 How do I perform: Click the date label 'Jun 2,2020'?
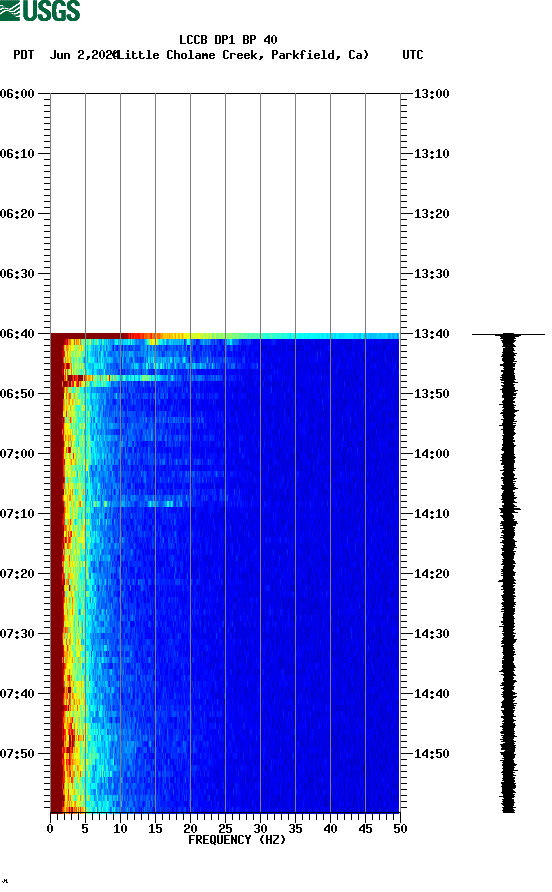click(84, 55)
